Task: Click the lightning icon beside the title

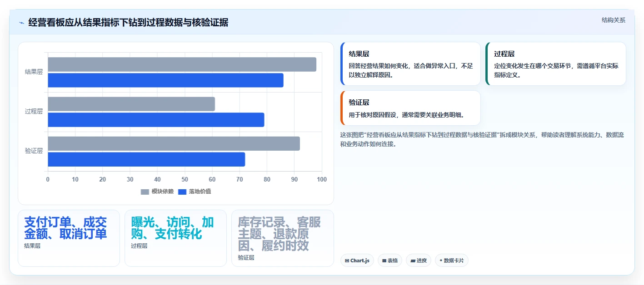Action: 21,23
